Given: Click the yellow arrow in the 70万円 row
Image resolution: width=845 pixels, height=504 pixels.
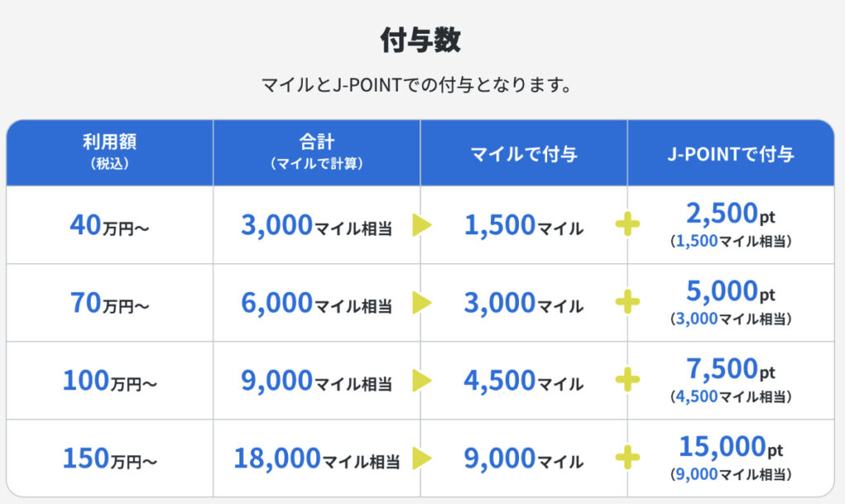Looking at the screenshot, I should tap(422, 303).
